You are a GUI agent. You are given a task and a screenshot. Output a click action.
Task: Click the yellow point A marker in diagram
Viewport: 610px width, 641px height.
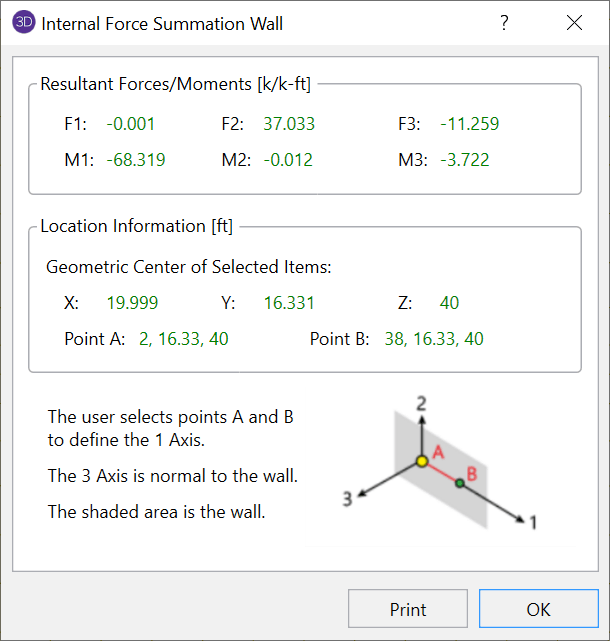tap(422, 460)
